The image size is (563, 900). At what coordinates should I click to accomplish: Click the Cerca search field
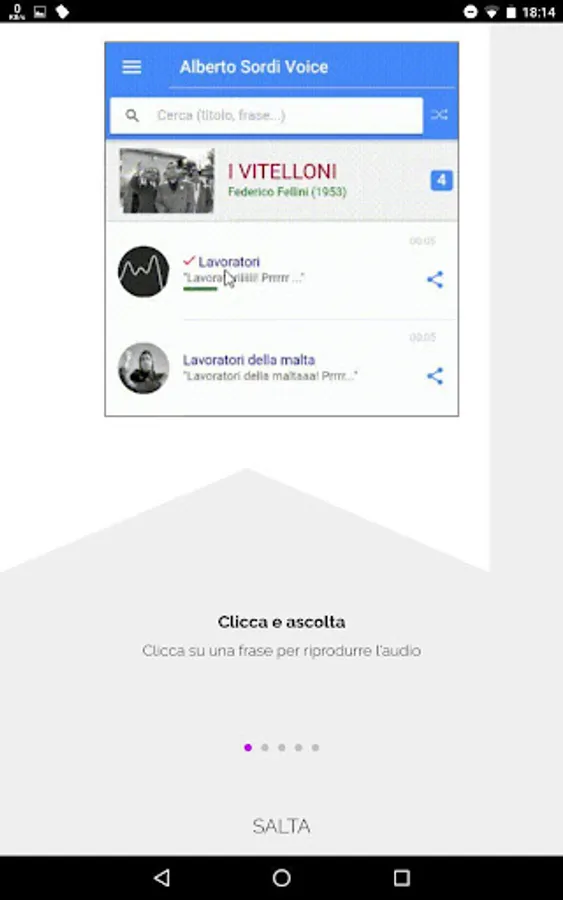(266, 115)
